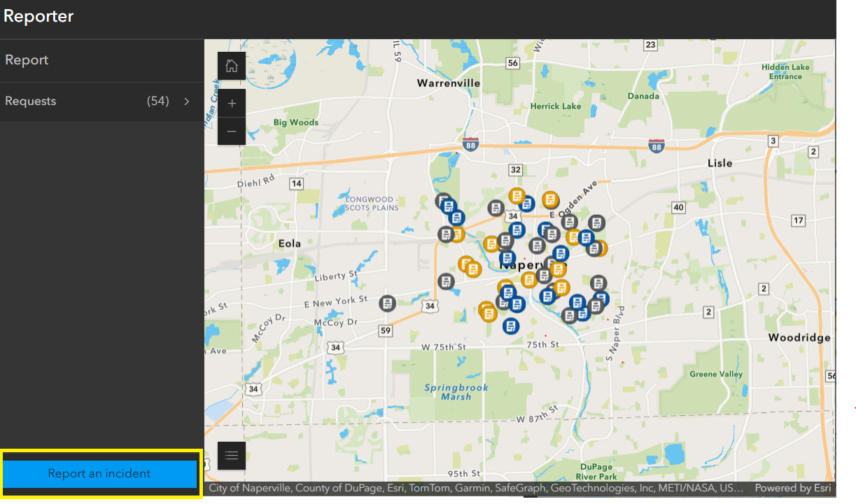Zoom out on the map
The width and height of the screenshot is (856, 504).
point(232,131)
